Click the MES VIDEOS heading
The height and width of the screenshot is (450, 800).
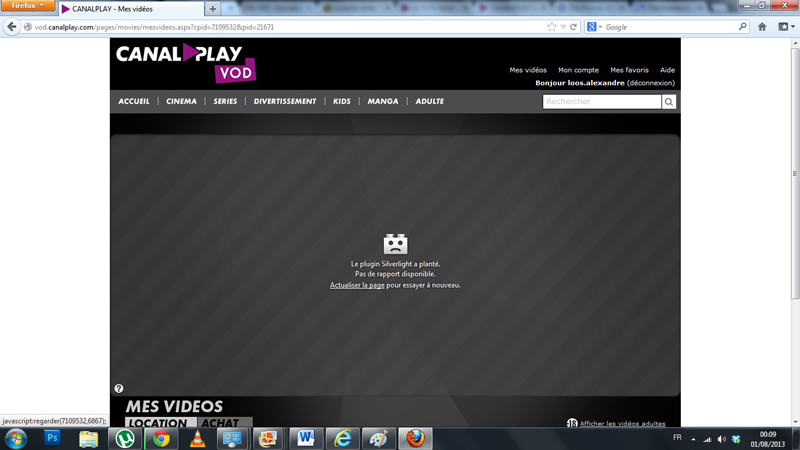[174, 407]
